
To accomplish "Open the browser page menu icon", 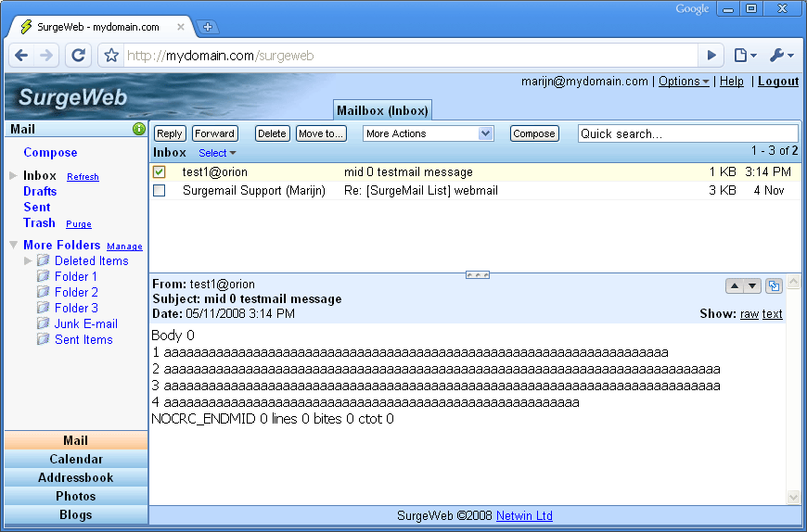I will 744,56.
